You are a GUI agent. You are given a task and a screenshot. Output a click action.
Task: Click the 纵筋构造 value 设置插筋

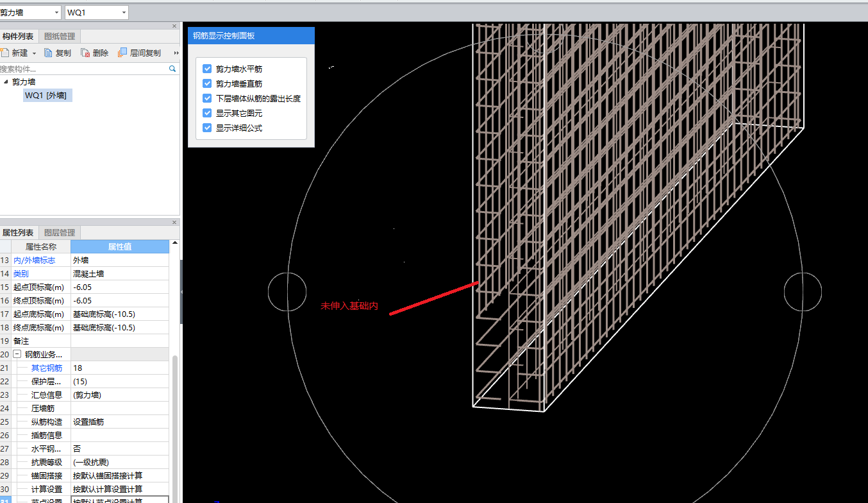(120, 422)
